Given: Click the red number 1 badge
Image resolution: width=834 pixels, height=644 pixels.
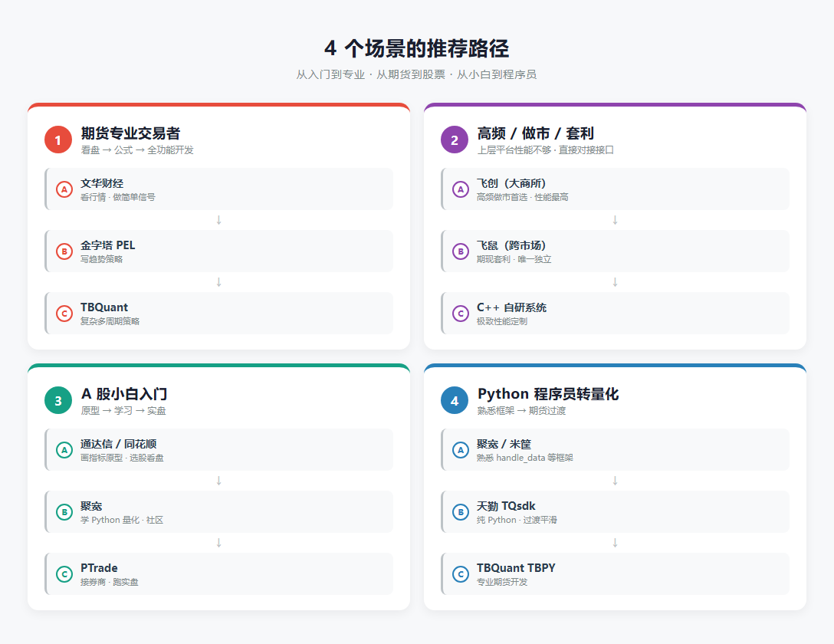Looking at the screenshot, I should tap(58, 140).
